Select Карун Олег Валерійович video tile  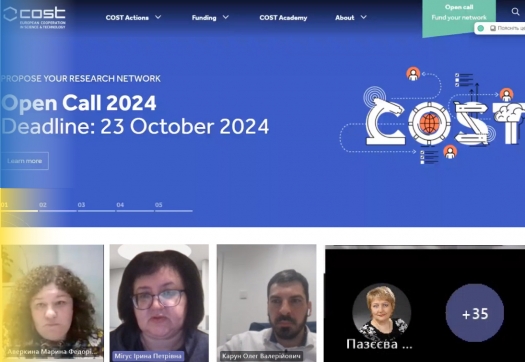click(267, 303)
